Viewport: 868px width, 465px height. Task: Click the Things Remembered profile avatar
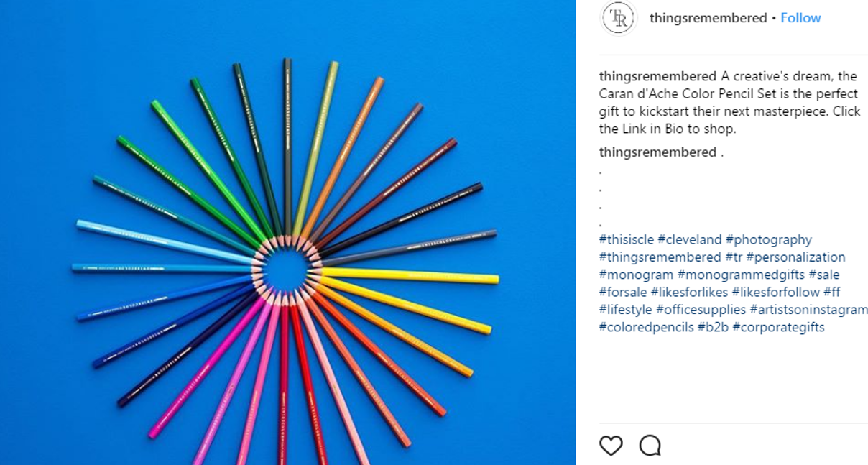click(x=619, y=18)
